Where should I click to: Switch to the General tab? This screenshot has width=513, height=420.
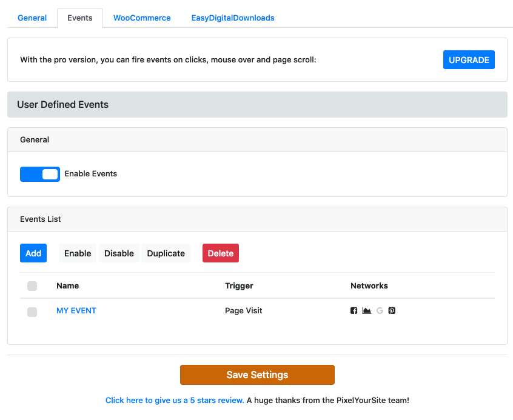pos(32,18)
